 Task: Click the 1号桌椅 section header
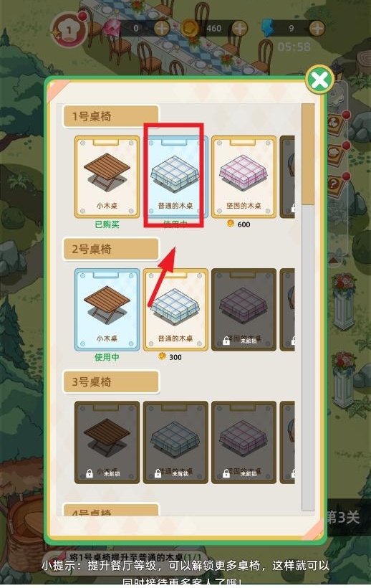[111, 116]
